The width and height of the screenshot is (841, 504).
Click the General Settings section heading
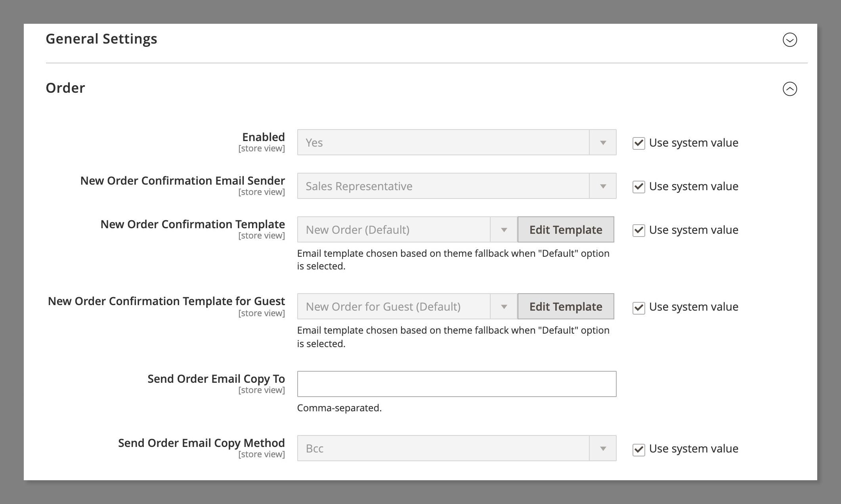click(101, 39)
